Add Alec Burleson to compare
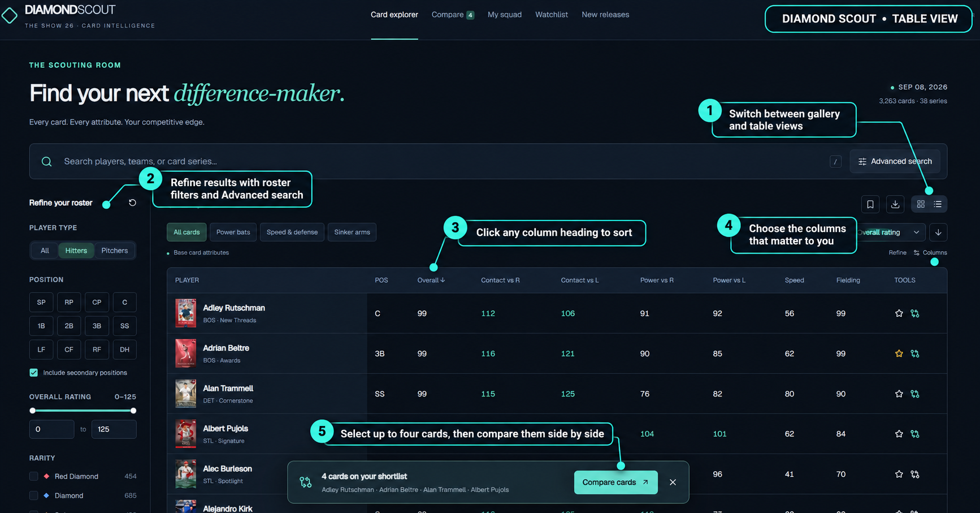980x513 pixels. tap(915, 474)
